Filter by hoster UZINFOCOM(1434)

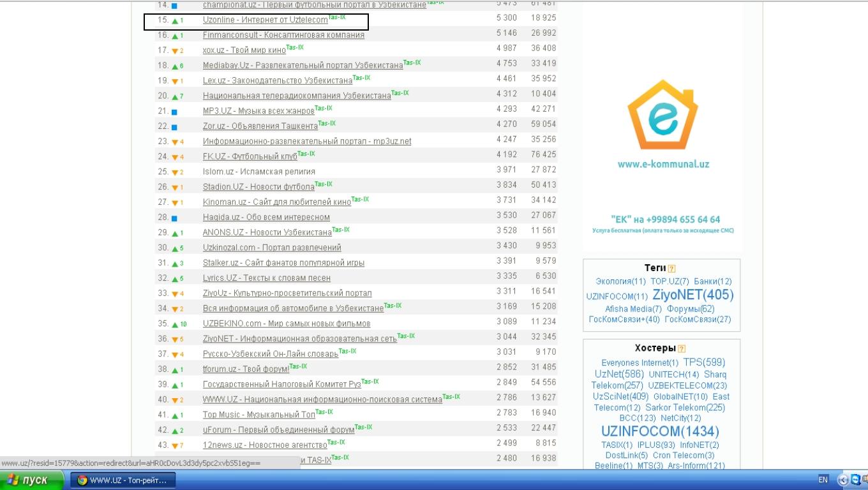pyautogui.click(x=660, y=431)
